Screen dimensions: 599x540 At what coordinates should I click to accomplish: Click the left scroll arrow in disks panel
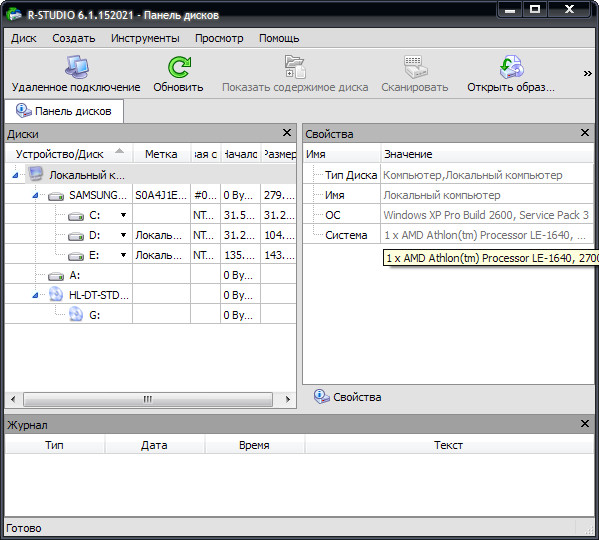(x=13, y=399)
